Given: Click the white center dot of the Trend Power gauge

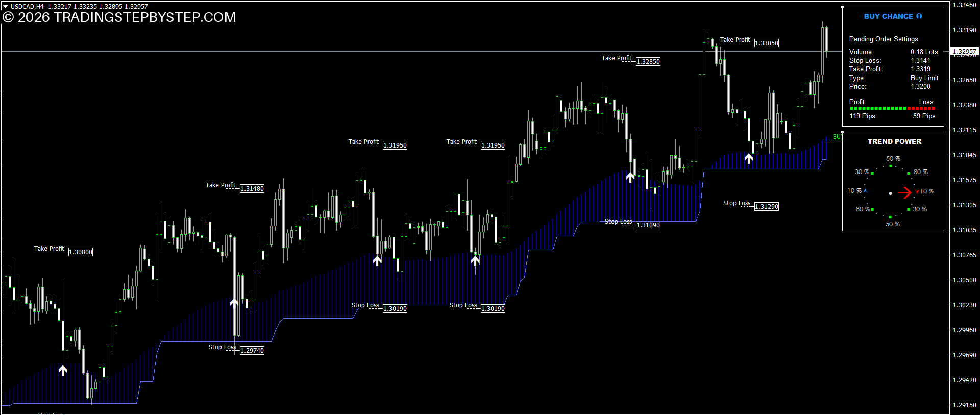Looking at the screenshot, I should pyautogui.click(x=891, y=193).
